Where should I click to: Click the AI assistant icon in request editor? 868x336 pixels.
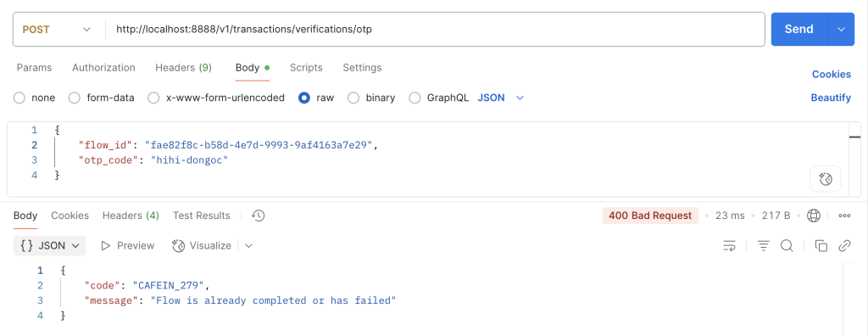click(825, 179)
